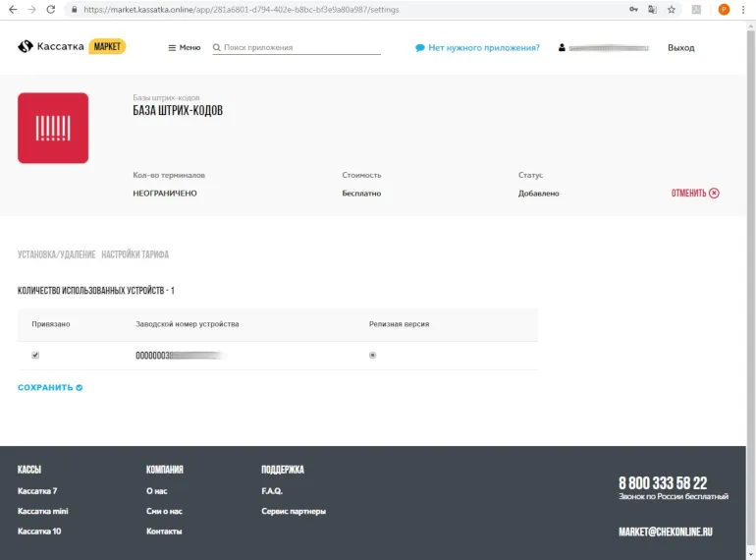Image resolution: width=756 pixels, height=560 pixels.
Task: Click the browser extension icon near avatar
Action: [x=696, y=9]
